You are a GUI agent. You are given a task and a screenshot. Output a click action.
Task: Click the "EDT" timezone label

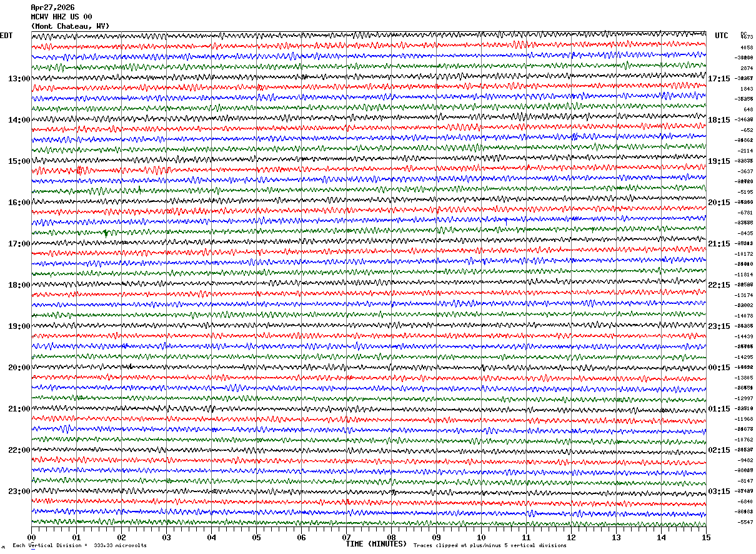point(6,36)
